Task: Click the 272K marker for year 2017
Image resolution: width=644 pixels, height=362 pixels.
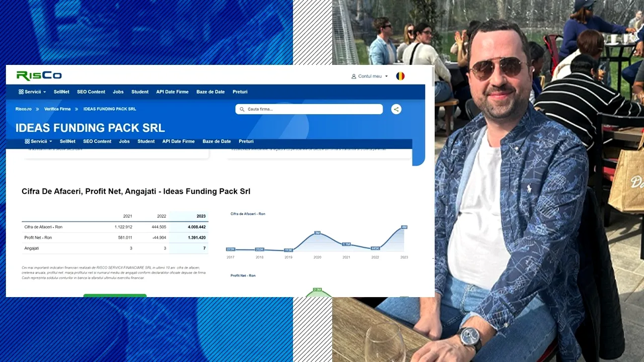Action: (230, 249)
